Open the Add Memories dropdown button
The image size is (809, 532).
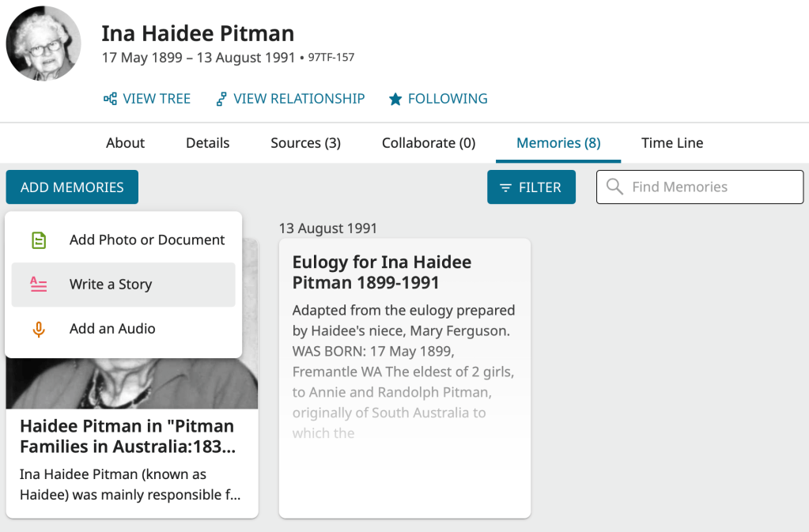pos(72,187)
